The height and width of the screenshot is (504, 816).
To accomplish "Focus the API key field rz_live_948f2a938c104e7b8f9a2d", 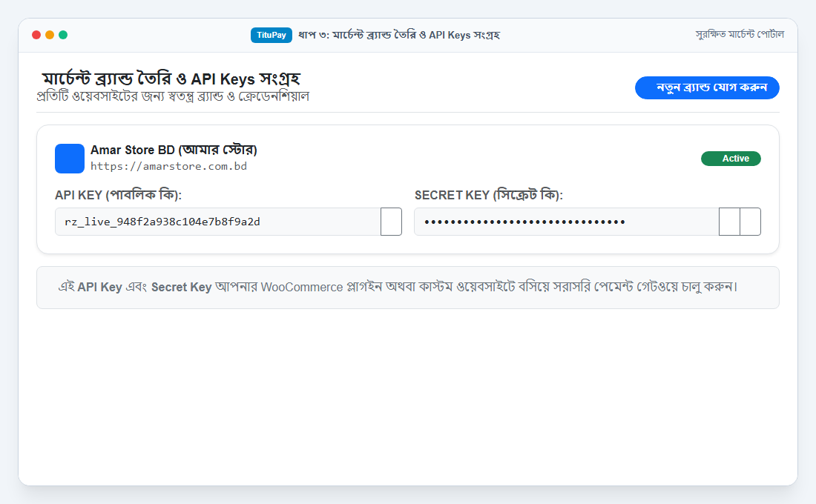I will pos(217,222).
